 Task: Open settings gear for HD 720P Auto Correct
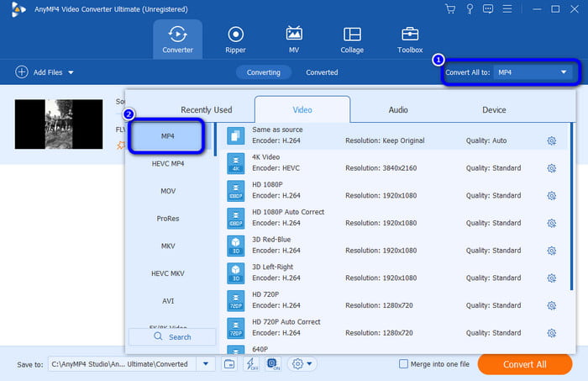(x=551, y=333)
